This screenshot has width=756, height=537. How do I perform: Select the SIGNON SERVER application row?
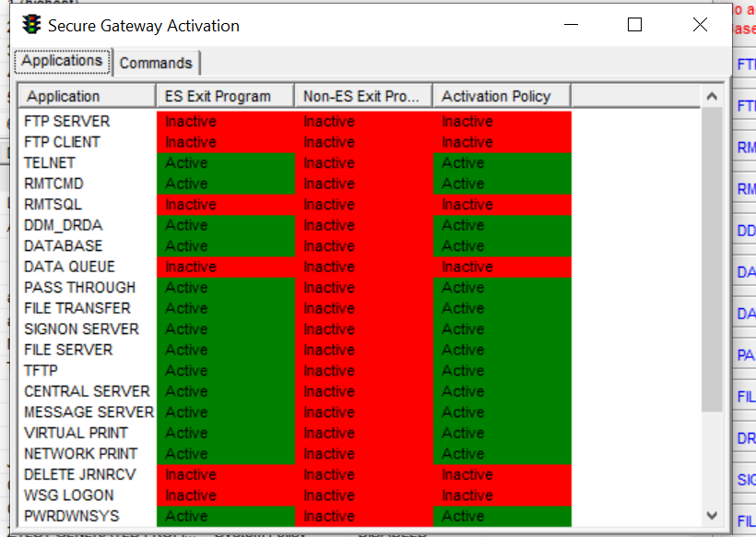295,329
